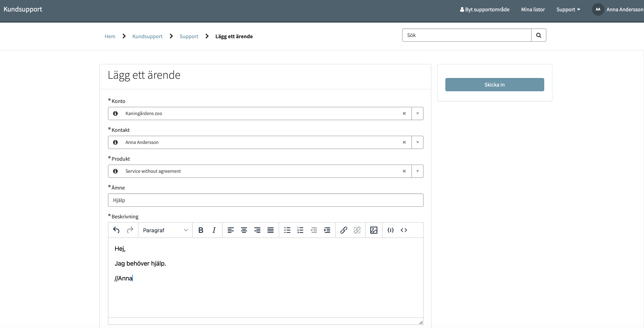Image resolution: width=644 pixels, height=328 pixels.
Task: Decrease indent of paragraph
Action: coord(314,230)
